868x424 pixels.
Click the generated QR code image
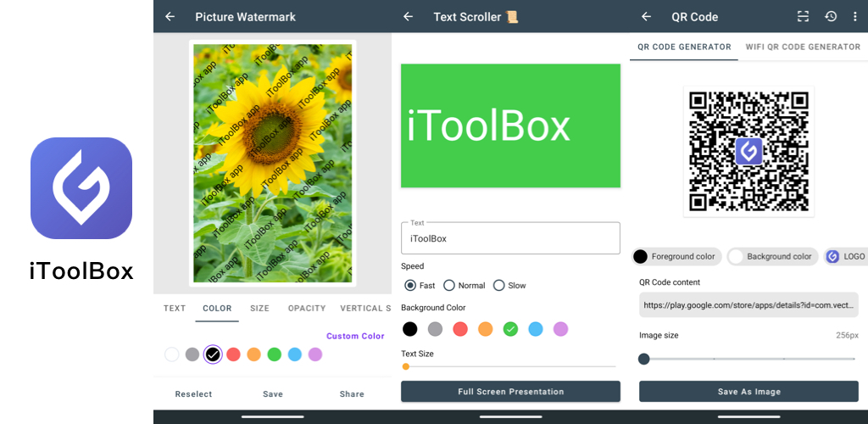748,151
